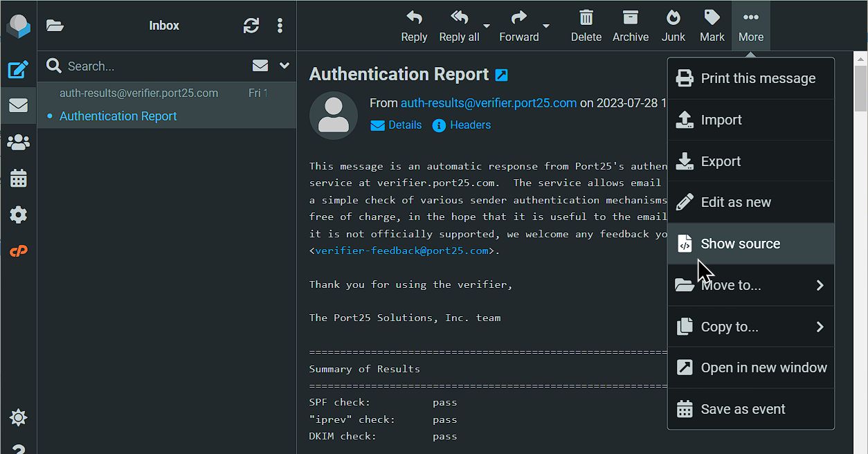868x454 pixels.
Task: Click Reply all button
Action: point(459,26)
